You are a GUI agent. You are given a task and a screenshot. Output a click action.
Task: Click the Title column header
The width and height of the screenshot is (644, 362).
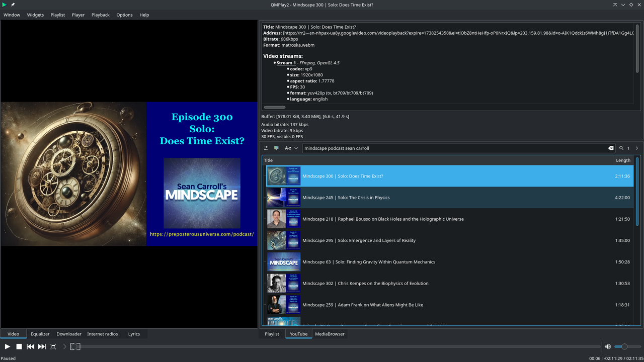point(438,160)
